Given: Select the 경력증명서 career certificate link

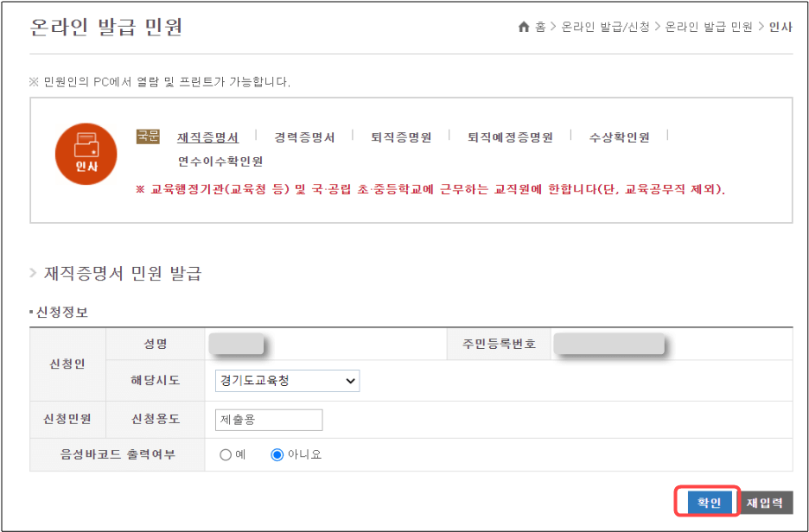Looking at the screenshot, I should point(304,136).
